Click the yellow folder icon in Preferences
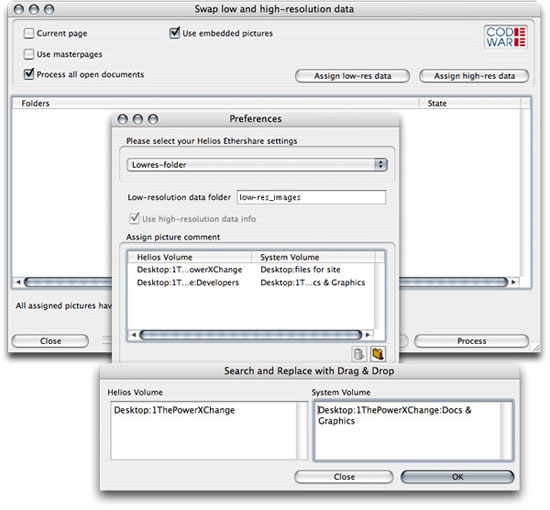 [x=378, y=354]
